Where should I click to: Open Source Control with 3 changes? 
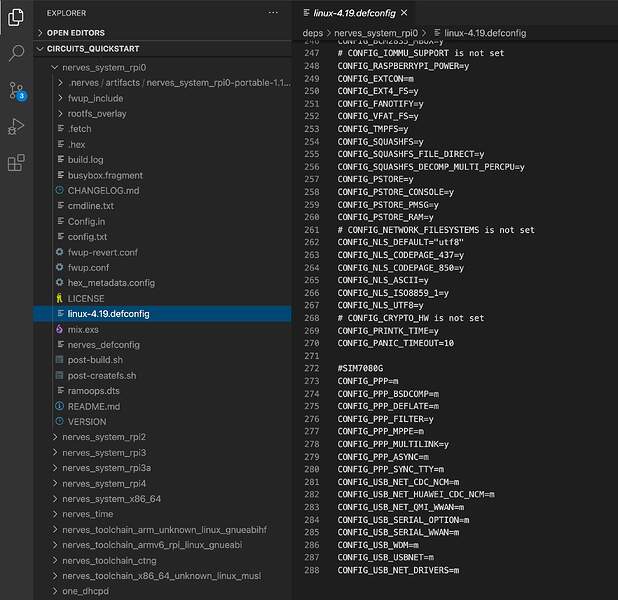[17, 91]
